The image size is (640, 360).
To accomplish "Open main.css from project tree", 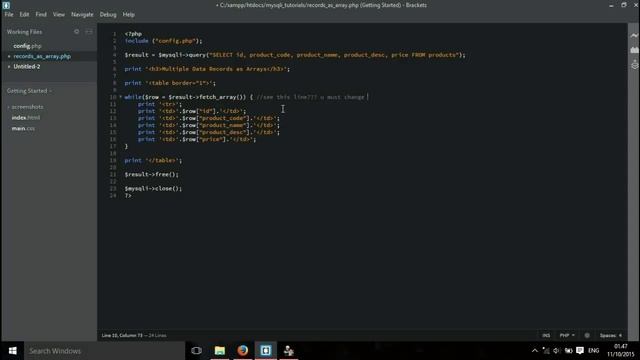I will click(x=23, y=128).
